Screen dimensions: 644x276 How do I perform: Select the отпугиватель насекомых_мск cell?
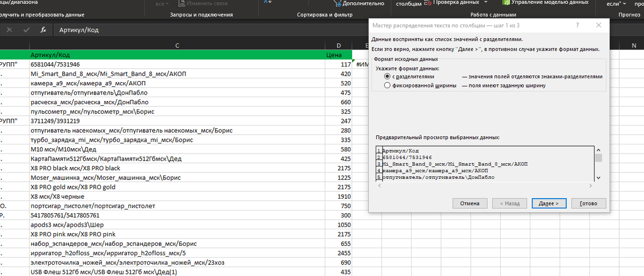click(x=177, y=130)
